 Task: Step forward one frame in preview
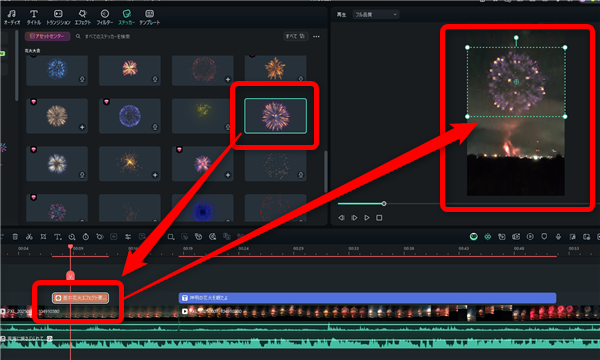(354, 218)
